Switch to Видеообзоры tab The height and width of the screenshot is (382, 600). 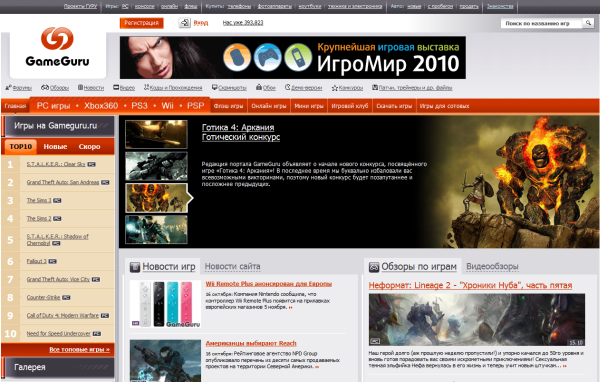[492, 266]
